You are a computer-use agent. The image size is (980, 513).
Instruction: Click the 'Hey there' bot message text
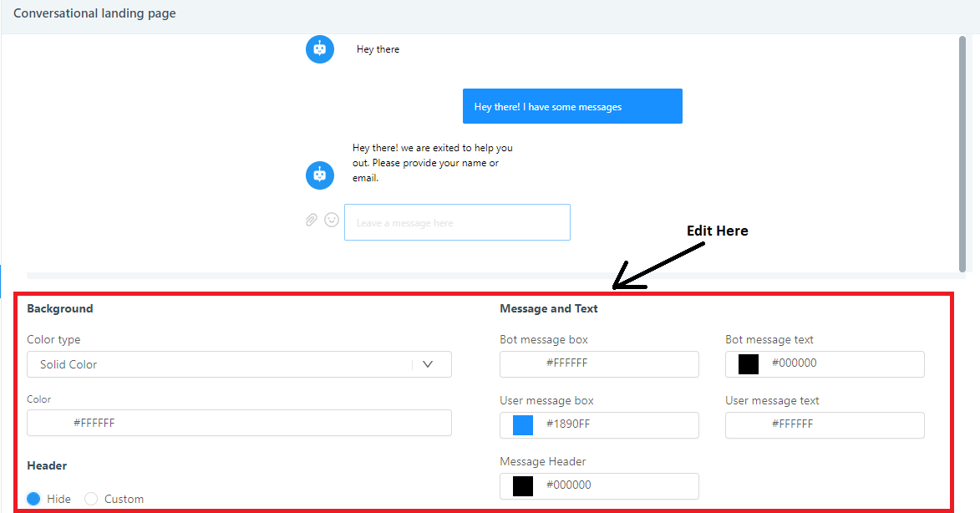(378, 49)
